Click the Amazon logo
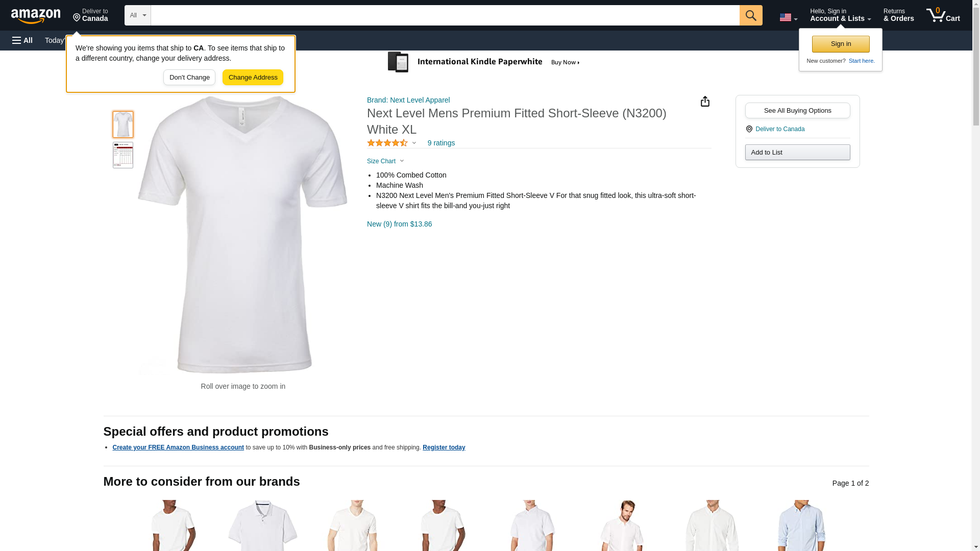980x551 pixels. click(x=36, y=16)
